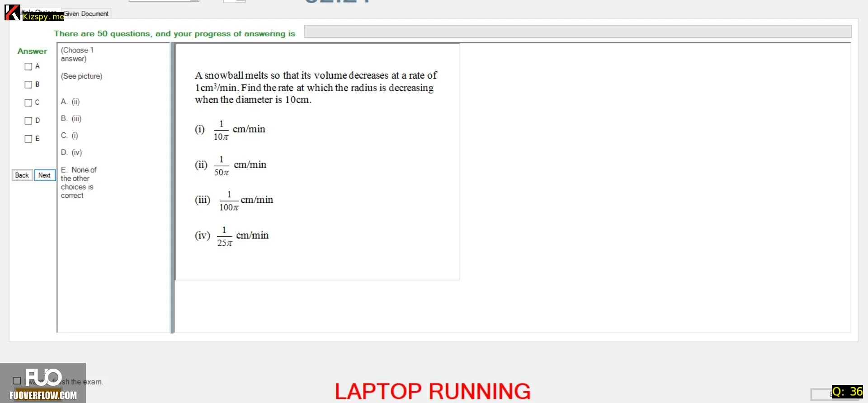
Task: Click the snowball question statement text
Action: click(316, 88)
